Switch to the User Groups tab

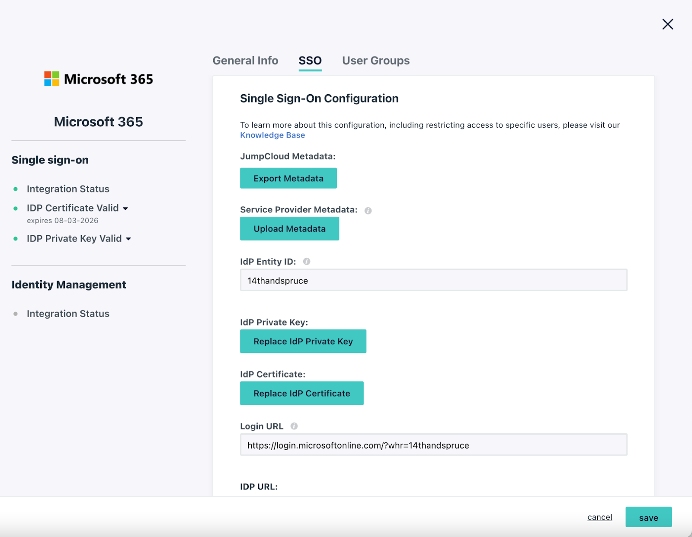[375, 61]
